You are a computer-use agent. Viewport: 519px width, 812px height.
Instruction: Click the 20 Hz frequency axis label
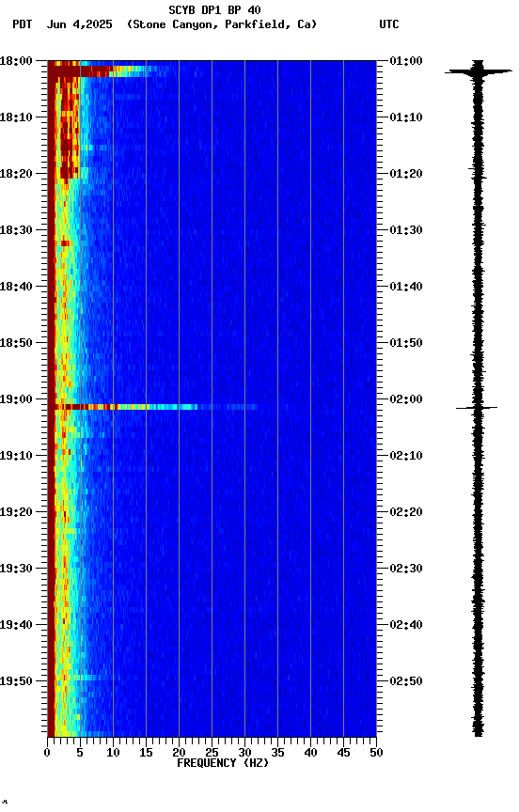[179, 753]
